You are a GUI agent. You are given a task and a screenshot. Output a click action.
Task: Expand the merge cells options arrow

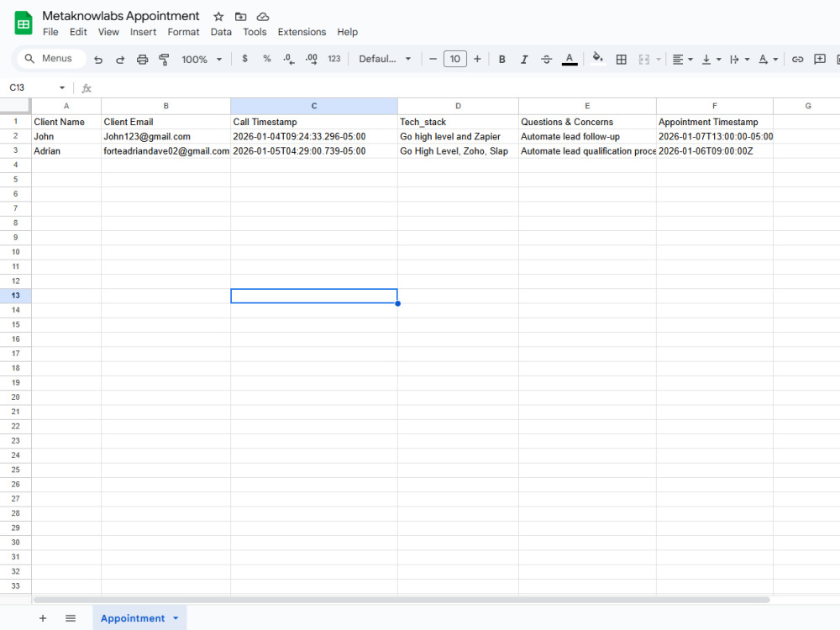659,59
